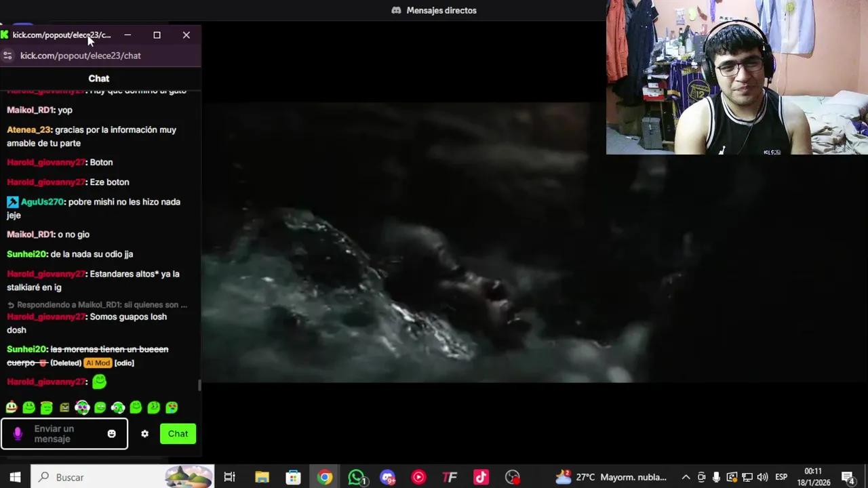Click the '(Deleted)' label on Sunhei20 message
Screen dimensions: 868x488
(x=66, y=363)
